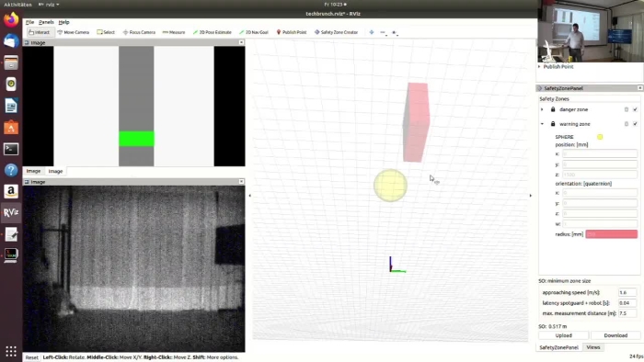Toggle the warning zone visibility checkbox
The height and width of the screenshot is (362, 644).
pyautogui.click(x=635, y=124)
